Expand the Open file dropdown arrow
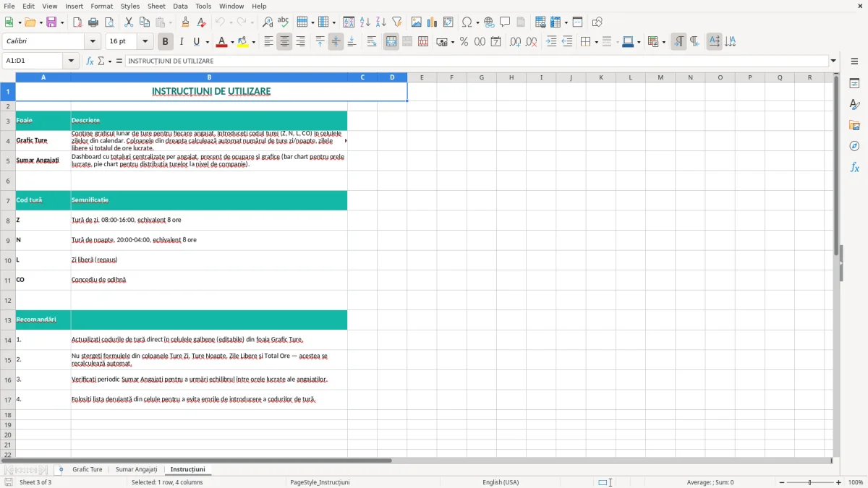The height and width of the screenshot is (488, 868). (40, 22)
